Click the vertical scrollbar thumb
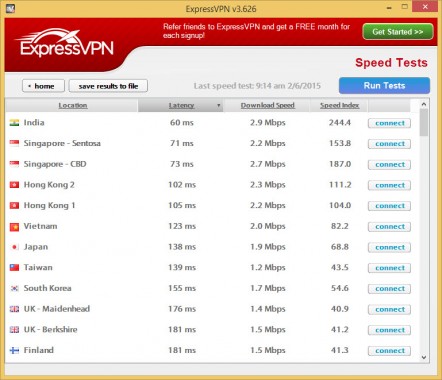Screen dimensions: 442x380 coord(424,123)
